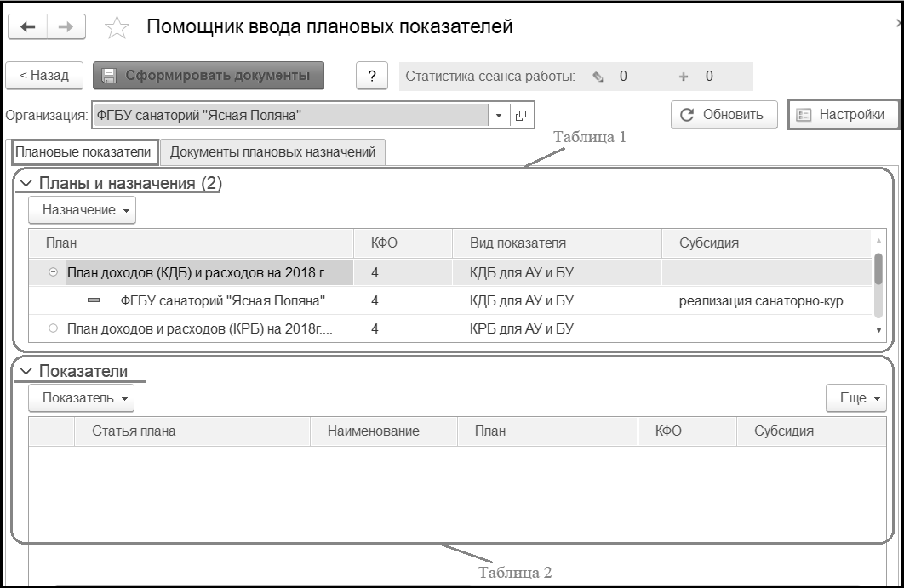Screen dimensions: 904x588
Task: Open "Статистика сеанса работы" link
Action: [490, 76]
